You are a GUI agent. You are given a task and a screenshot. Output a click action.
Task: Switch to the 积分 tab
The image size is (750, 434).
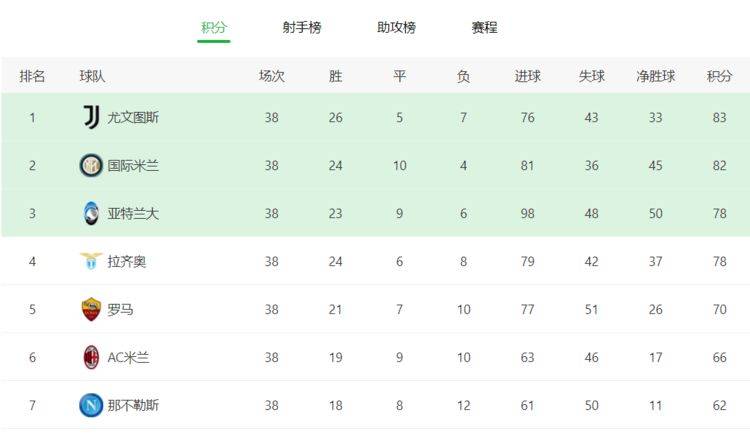pos(213,27)
